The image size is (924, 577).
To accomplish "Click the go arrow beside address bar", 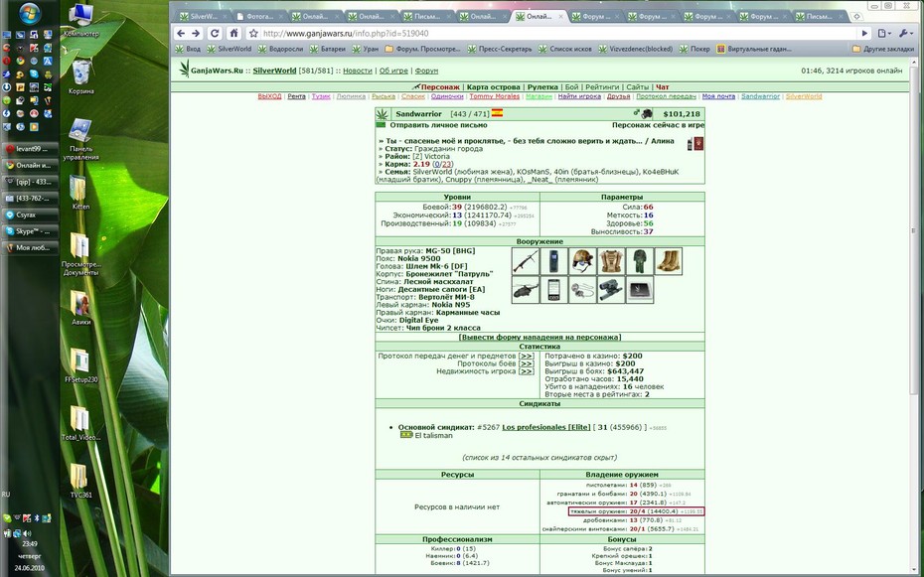I will [864, 34].
